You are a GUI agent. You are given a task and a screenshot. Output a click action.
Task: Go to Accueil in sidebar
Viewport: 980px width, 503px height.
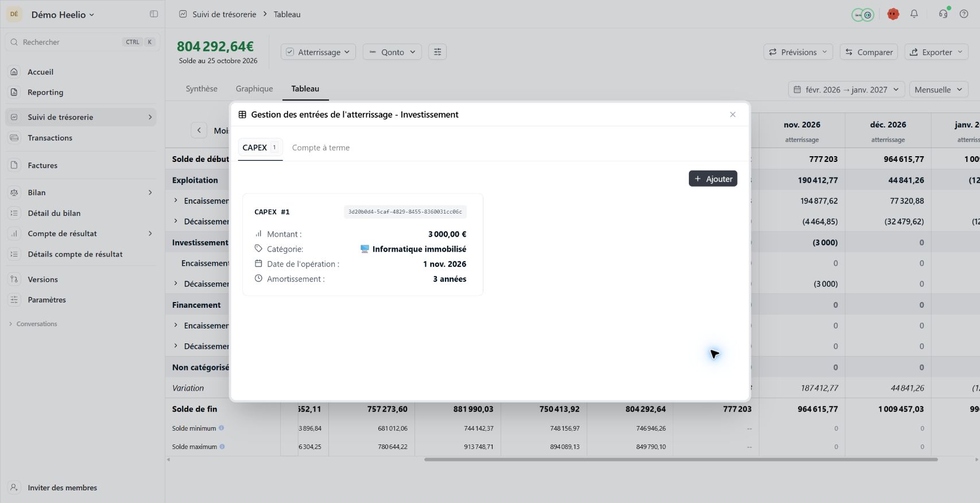(80, 72)
